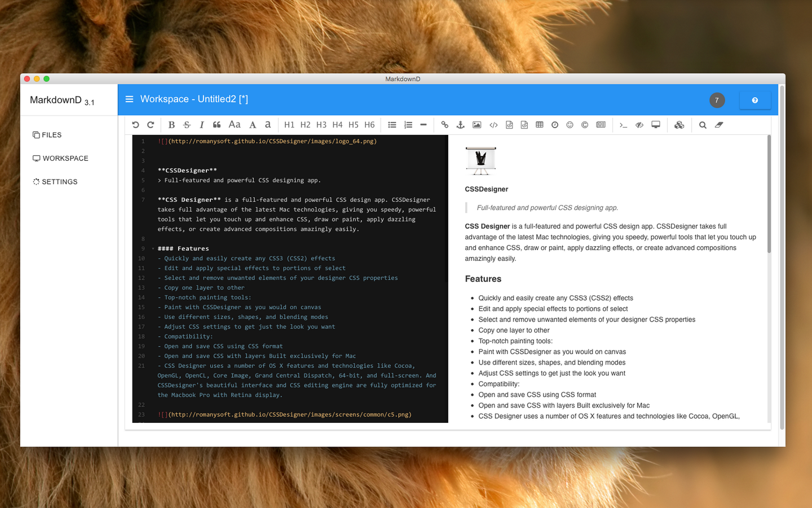Redo the last undone edit
Viewport: 812px width, 508px height.
tap(151, 125)
